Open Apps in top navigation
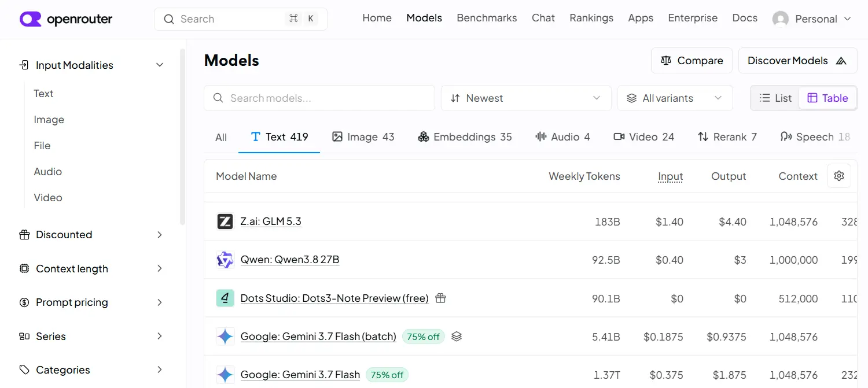Viewport: 868px width, 388px height. [x=641, y=18]
